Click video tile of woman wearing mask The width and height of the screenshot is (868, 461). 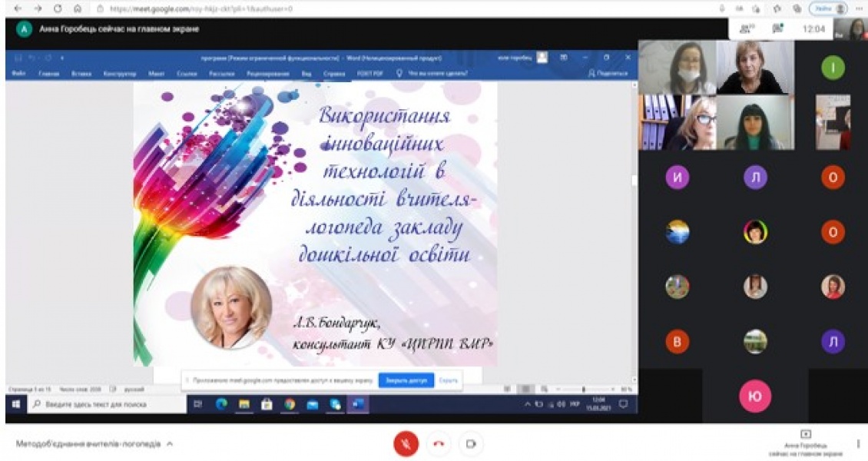(677, 68)
